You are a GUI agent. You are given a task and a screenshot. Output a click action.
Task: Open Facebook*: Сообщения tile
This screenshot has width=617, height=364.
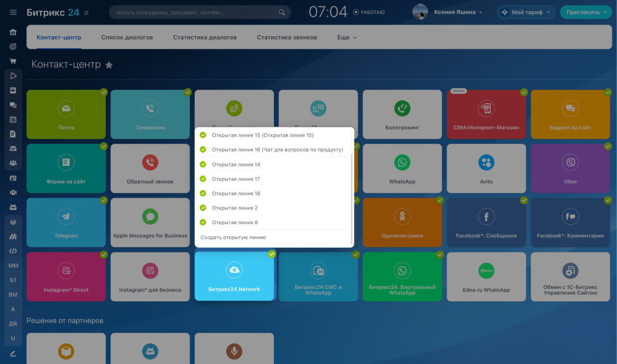[x=486, y=222]
